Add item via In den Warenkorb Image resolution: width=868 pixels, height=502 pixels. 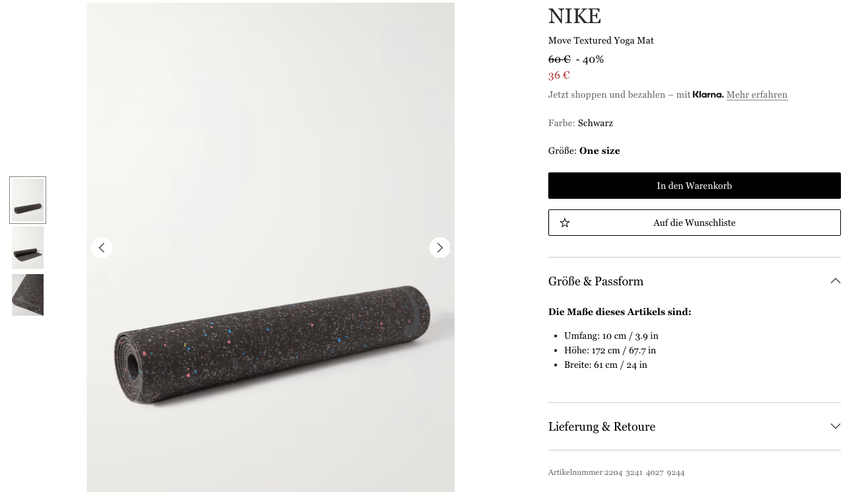click(694, 186)
